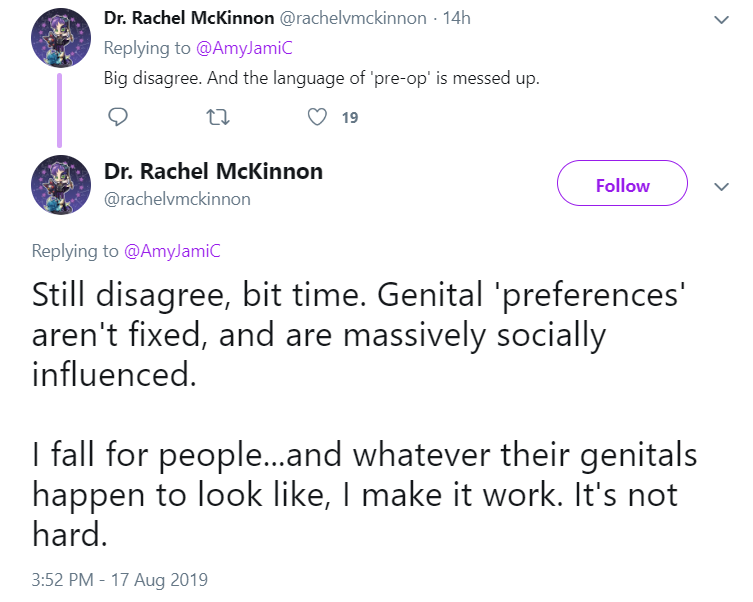This screenshot has height=602, width=753.
Task: Open the avatar on the main tweet
Action: click(61, 185)
